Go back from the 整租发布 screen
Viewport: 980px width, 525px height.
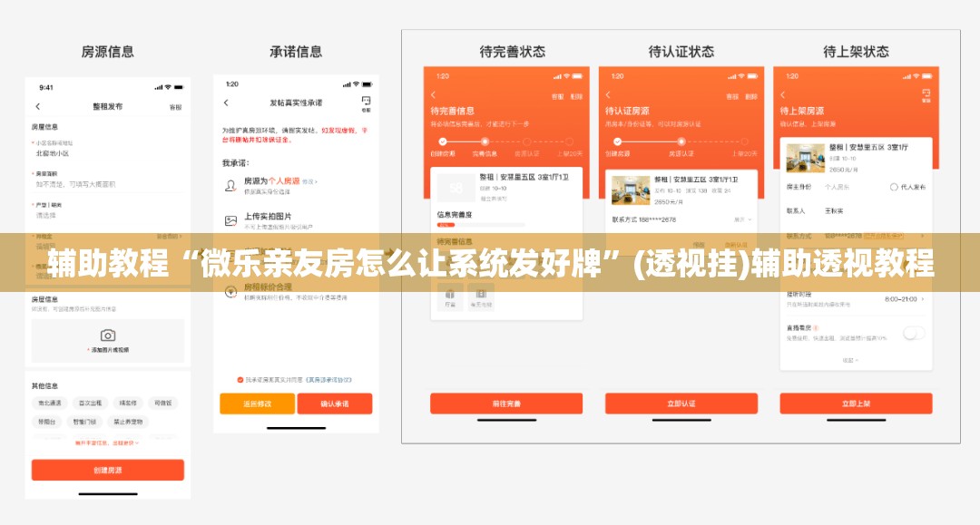pyautogui.click(x=37, y=107)
